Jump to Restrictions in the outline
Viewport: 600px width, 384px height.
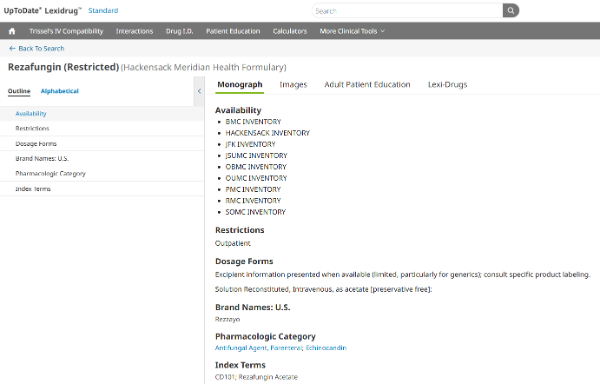(102, 129)
